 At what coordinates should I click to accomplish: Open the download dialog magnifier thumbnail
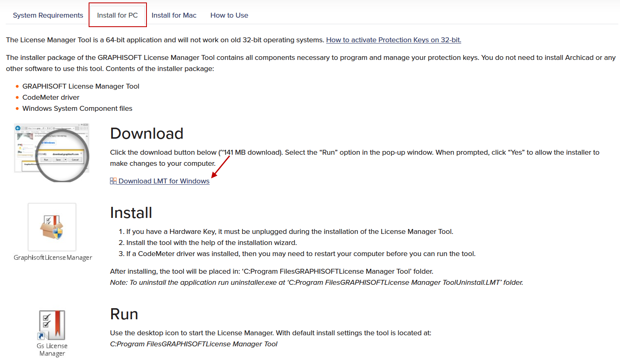click(x=52, y=153)
